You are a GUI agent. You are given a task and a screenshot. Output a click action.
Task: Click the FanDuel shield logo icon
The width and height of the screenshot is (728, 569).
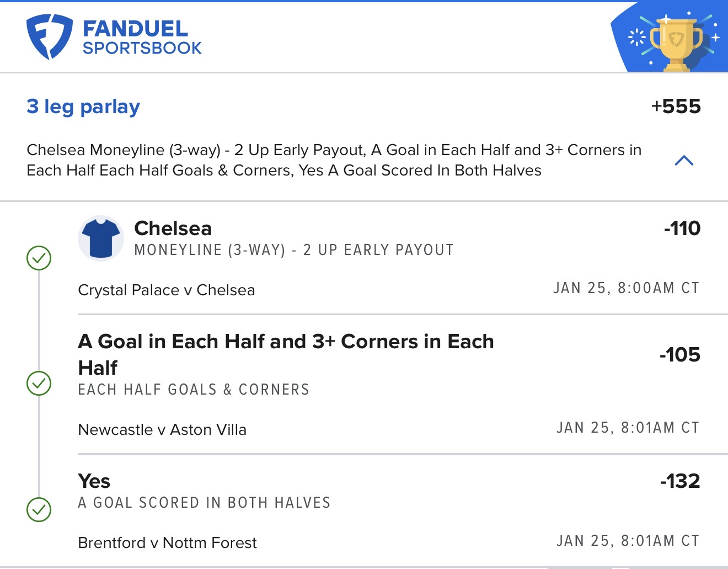pos(49,36)
